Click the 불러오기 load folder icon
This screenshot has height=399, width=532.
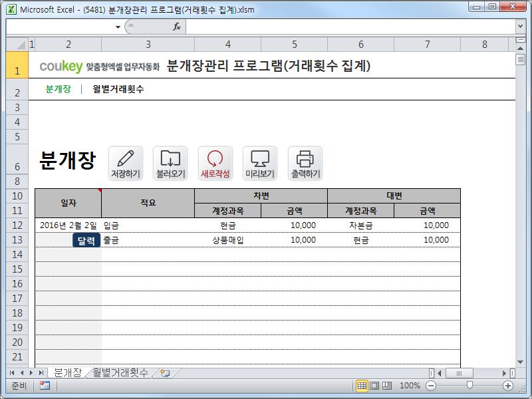tap(170, 164)
